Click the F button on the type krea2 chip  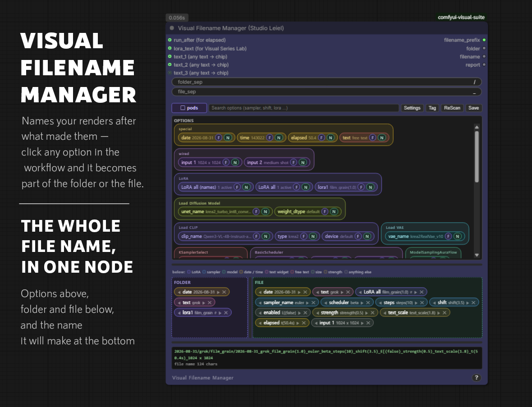click(304, 236)
